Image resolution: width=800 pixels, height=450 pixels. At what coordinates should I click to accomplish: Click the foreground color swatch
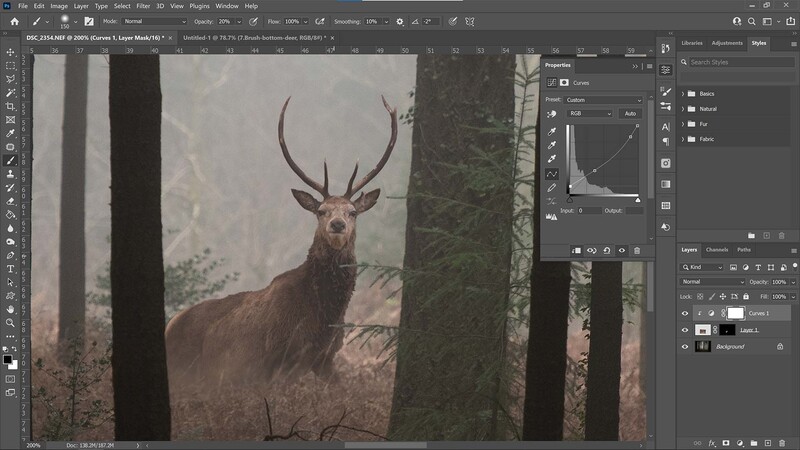(x=8, y=360)
